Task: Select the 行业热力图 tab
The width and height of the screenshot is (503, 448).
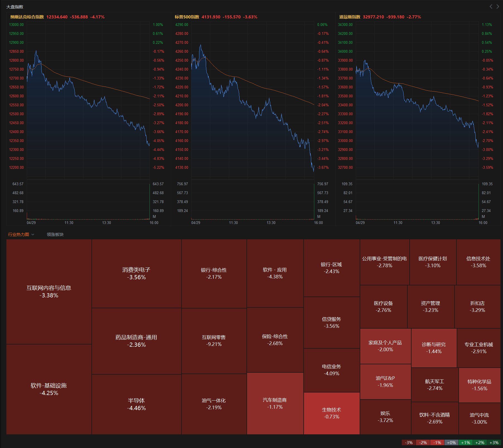Action: (x=18, y=235)
